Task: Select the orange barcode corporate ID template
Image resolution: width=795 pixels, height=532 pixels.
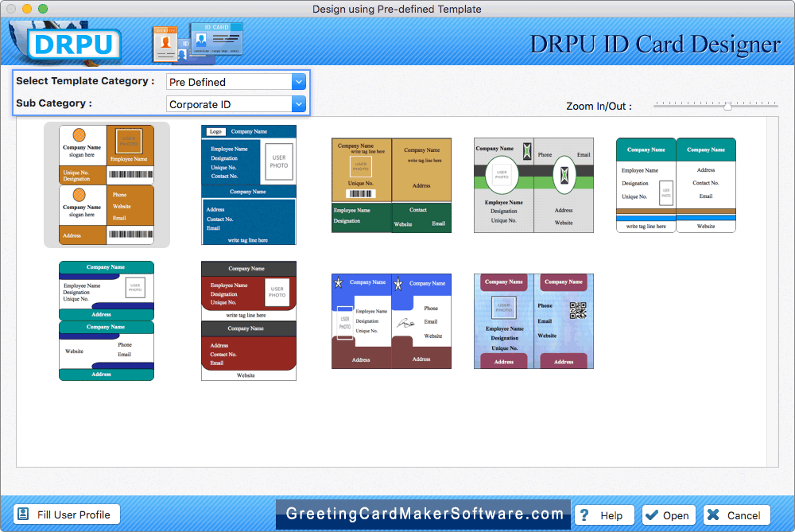Action: (107, 185)
